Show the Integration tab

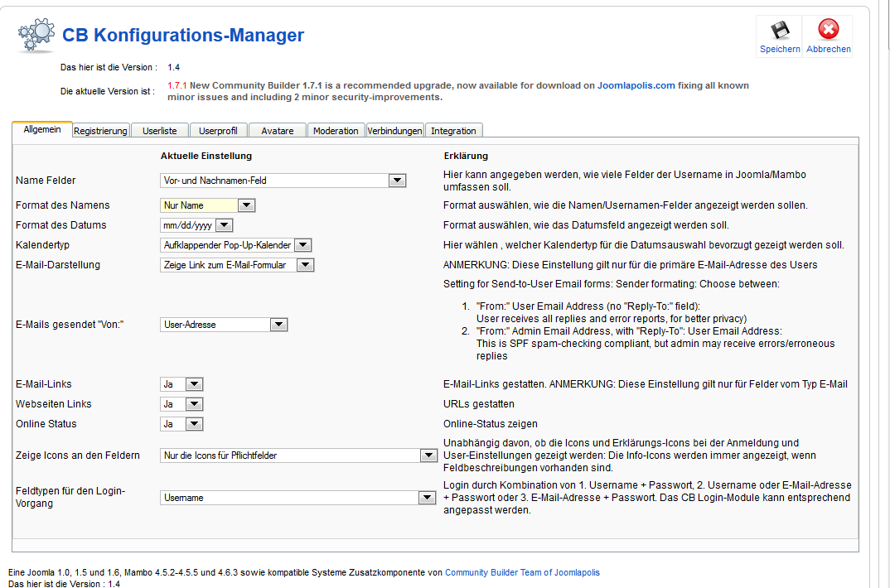pyautogui.click(x=453, y=131)
